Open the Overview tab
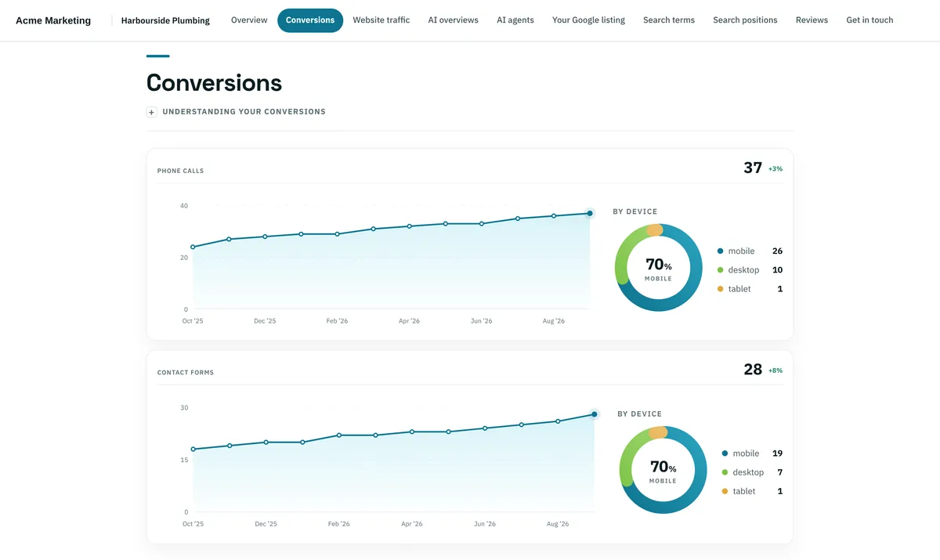The height and width of the screenshot is (560, 940). tap(249, 20)
